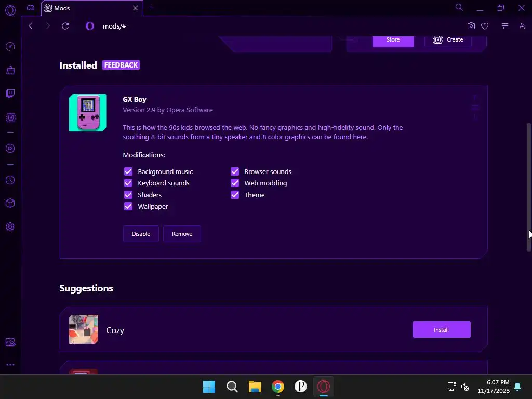Open a new tab with plus icon
This screenshot has height=399, width=532.
pyautogui.click(x=151, y=7)
